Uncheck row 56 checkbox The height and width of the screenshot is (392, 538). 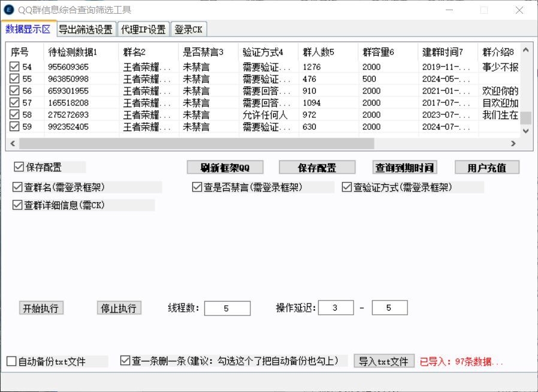point(14,90)
